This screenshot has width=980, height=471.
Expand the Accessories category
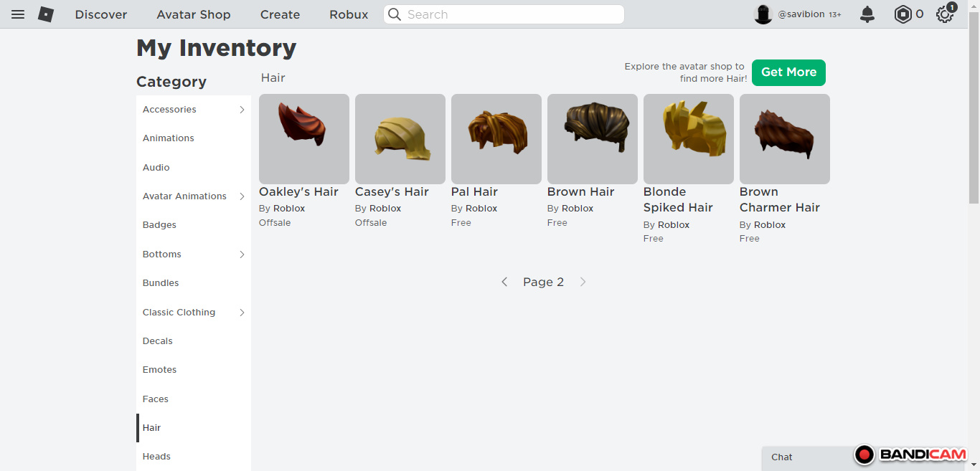(242, 110)
